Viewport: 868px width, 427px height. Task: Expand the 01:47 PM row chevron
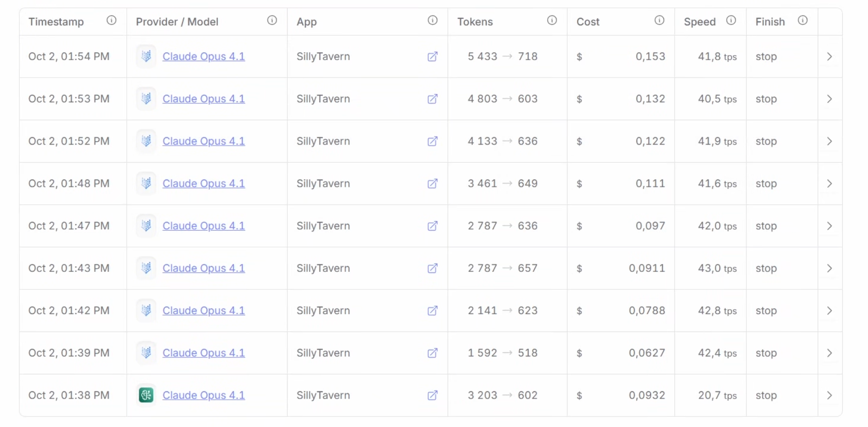tap(829, 226)
